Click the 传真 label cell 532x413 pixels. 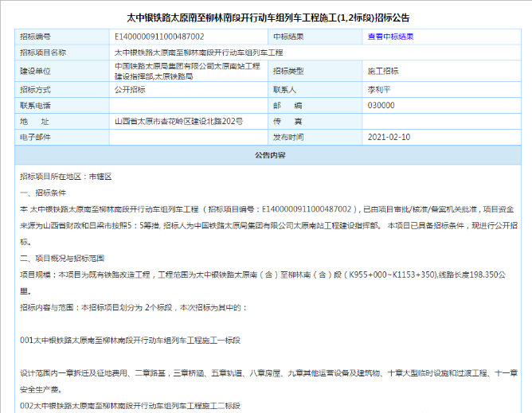point(288,121)
